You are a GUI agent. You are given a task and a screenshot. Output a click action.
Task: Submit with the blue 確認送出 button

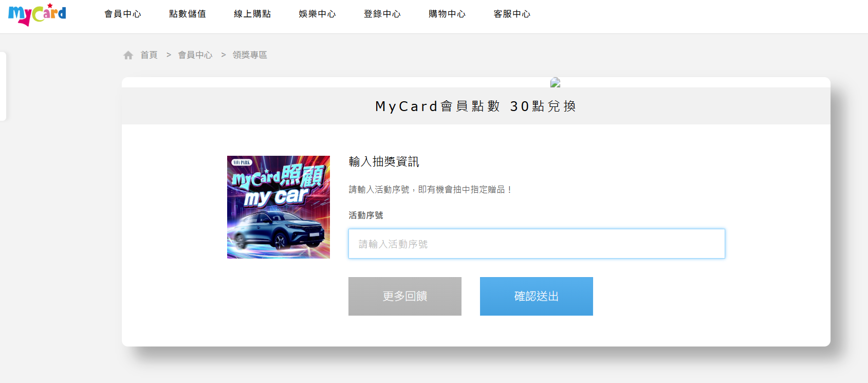pos(536,296)
